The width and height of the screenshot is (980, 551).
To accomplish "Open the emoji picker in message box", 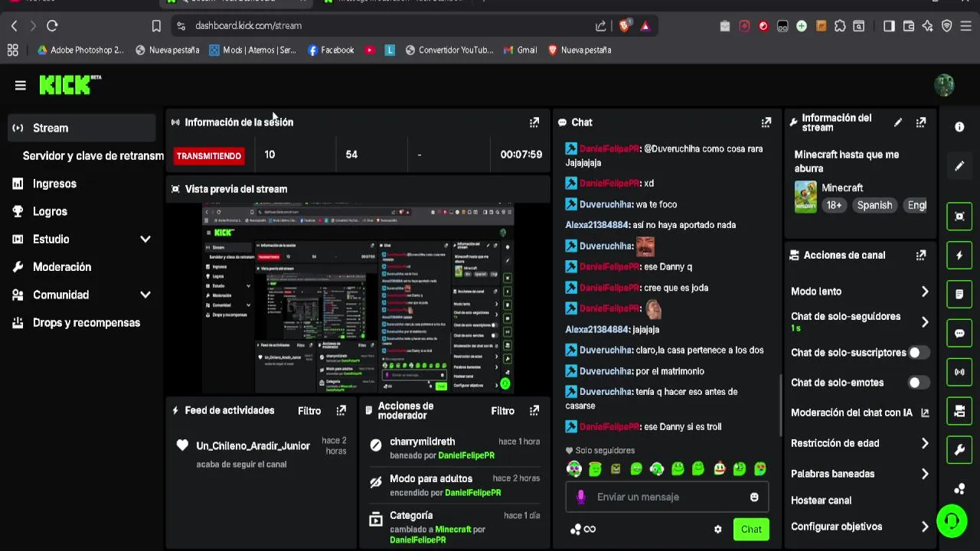I will click(x=754, y=497).
